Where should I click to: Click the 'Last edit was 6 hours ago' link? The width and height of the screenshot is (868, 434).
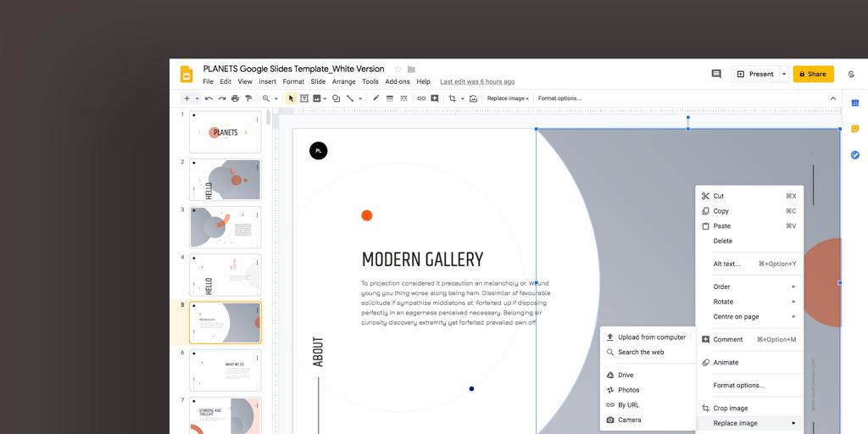click(477, 82)
